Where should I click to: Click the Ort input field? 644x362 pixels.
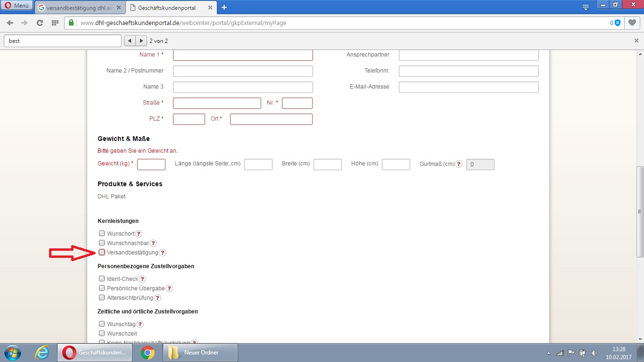pyautogui.click(x=271, y=119)
